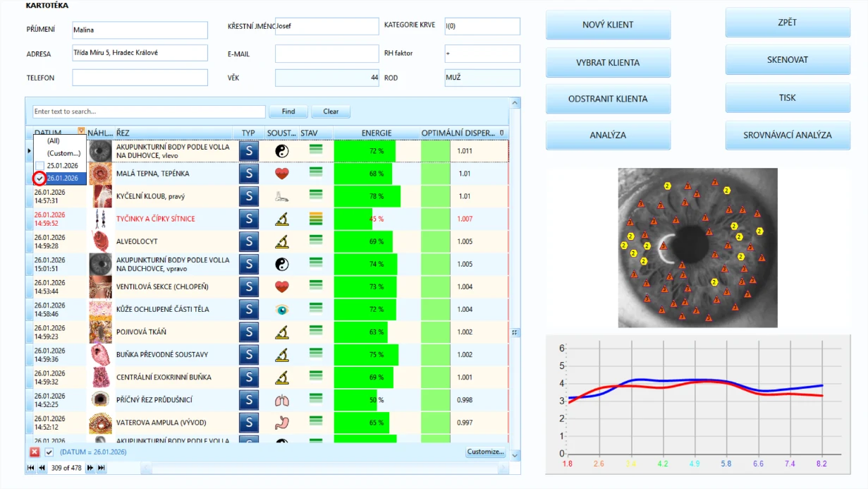The image size is (868, 489).
Task: Uncheck the 26.01.2026 date filter option
Action: tap(40, 179)
